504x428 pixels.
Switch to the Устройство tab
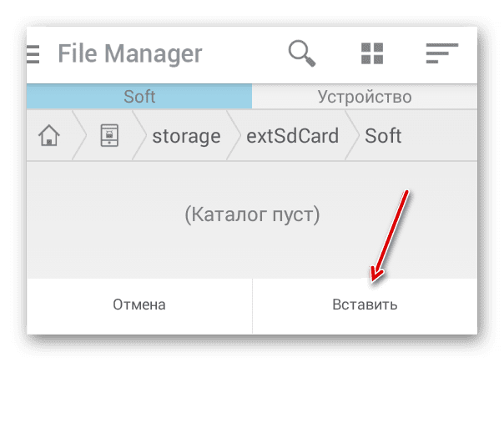[365, 97]
